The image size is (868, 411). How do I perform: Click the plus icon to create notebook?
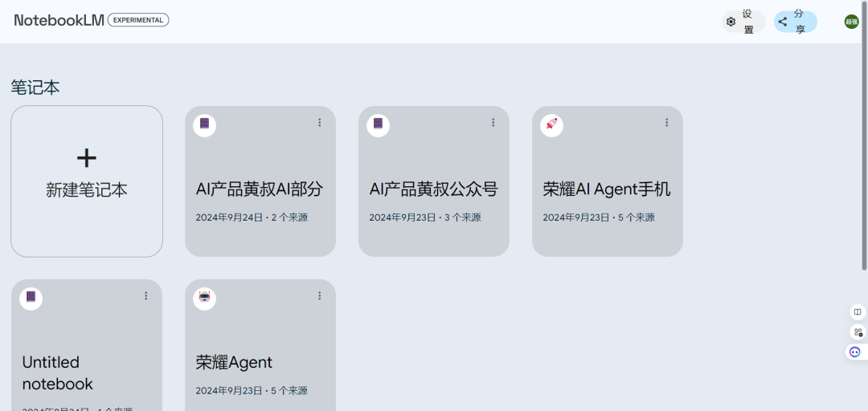[x=86, y=158]
